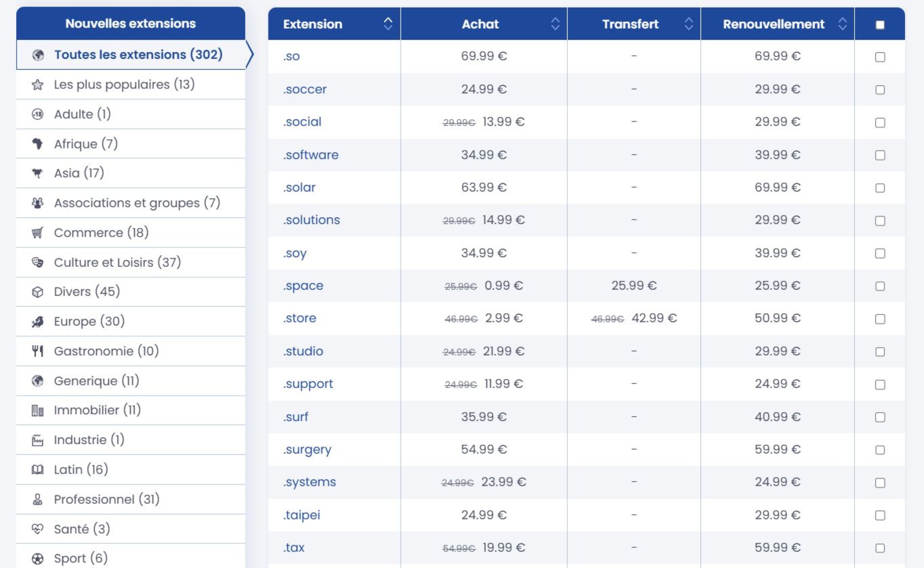Click the star icon beside Les plus populaires
Image resolution: width=924 pixels, height=568 pixels.
click(x=37, y=84)
